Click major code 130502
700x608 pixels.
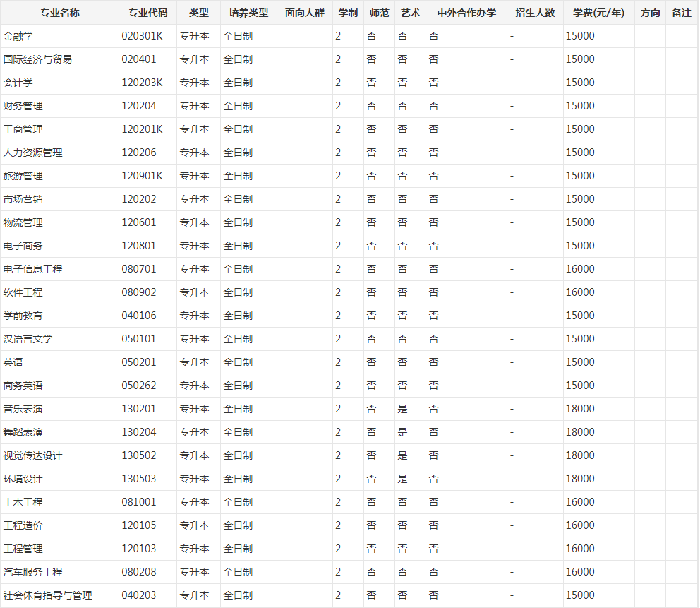coord(139,455)
